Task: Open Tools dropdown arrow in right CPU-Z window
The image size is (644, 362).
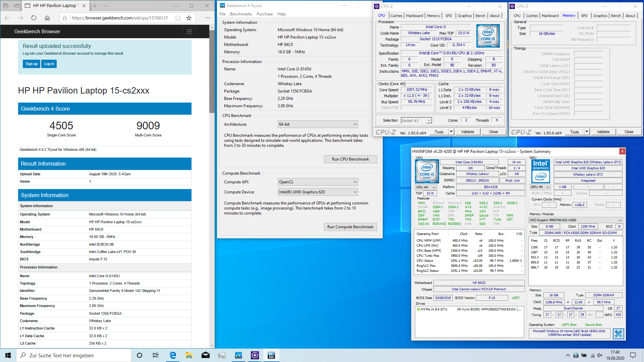Action: [587, 132]
